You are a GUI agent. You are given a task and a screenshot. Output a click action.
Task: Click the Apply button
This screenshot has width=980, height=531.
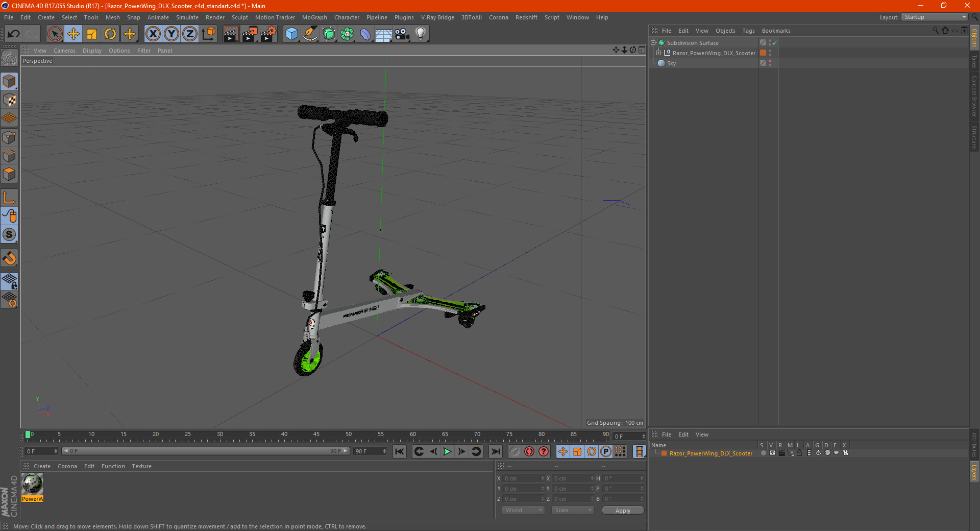pyautogui.click(x=623, y=511)
